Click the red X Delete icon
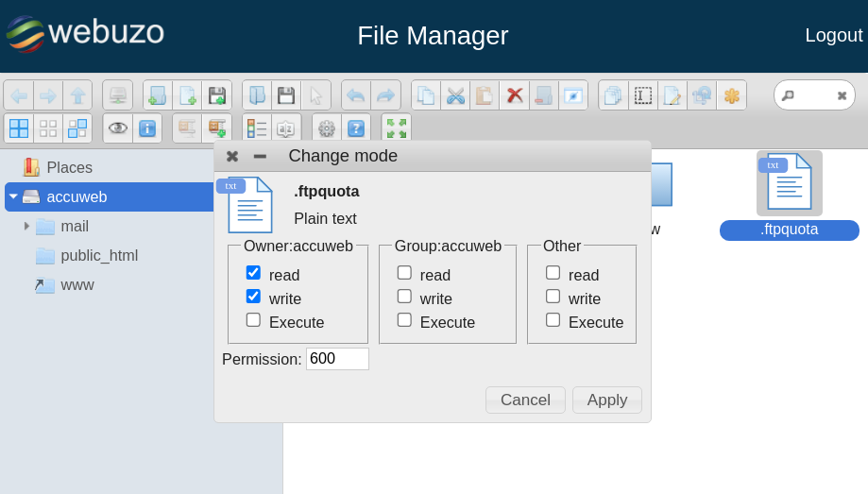 coord(514,95)
